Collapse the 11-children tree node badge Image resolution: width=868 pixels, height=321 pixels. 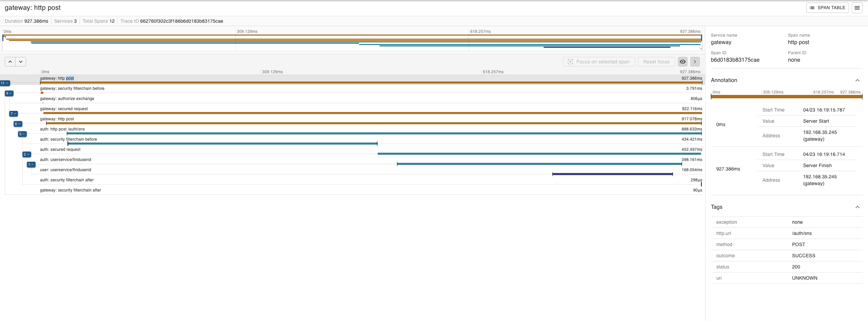(x=5, y=83)
